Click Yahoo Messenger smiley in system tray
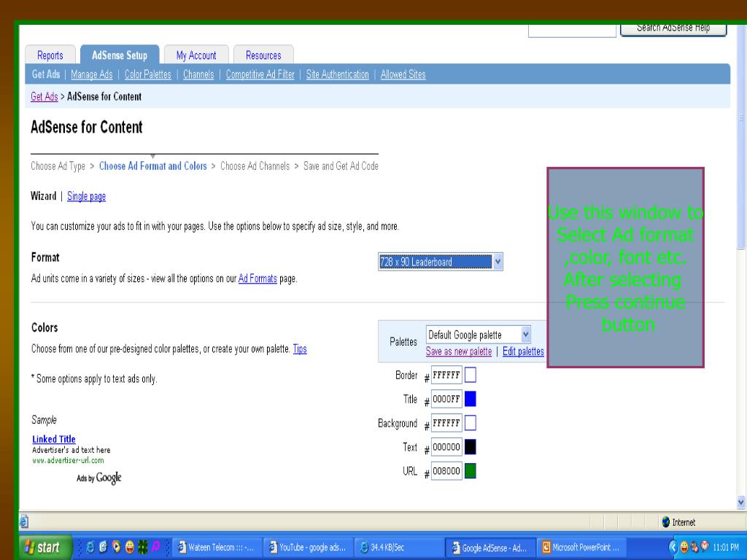Image resolution: width=747 pixels, height=560 pixels. click(684, 547)
